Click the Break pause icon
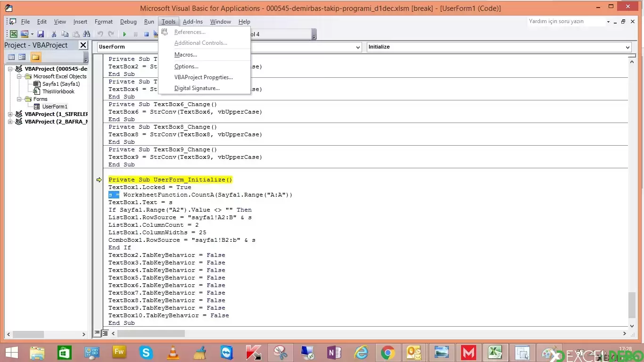This screenshot has height=362, width=644. pyautogui.click(x=135, y=34)
